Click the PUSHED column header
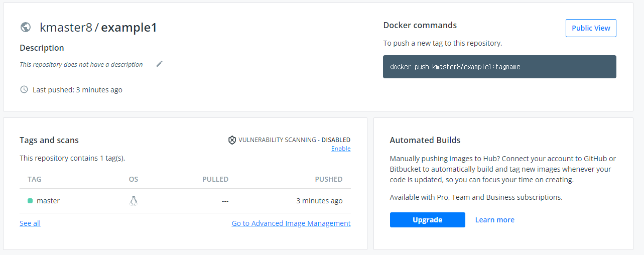The height and width of the screenshot is (255, 644). click(x=329, y=179)
